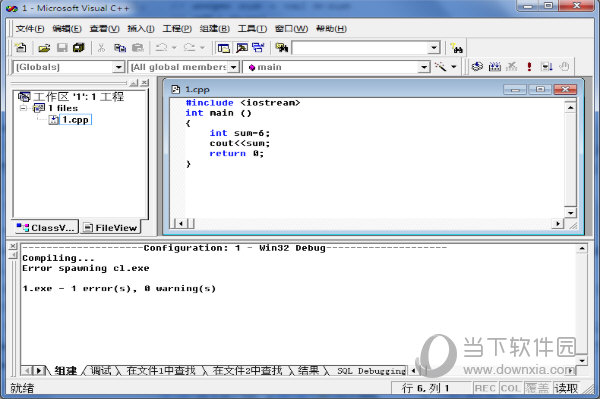Click the editor vertical scrollbar down arrow
This screenshot has width=600, height=399.
click(570, 213)
